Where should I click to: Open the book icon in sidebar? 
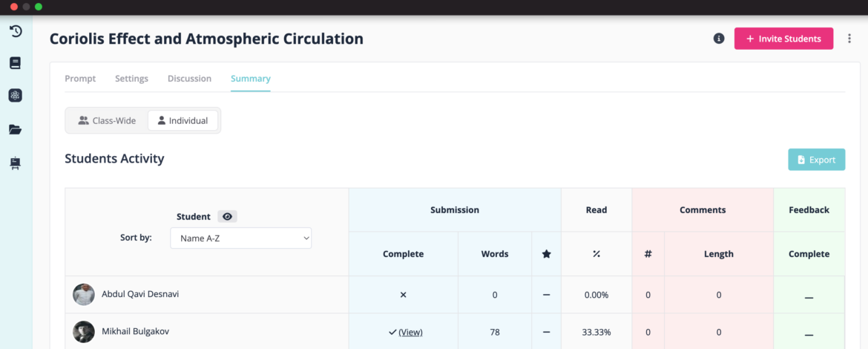point(16,63)
